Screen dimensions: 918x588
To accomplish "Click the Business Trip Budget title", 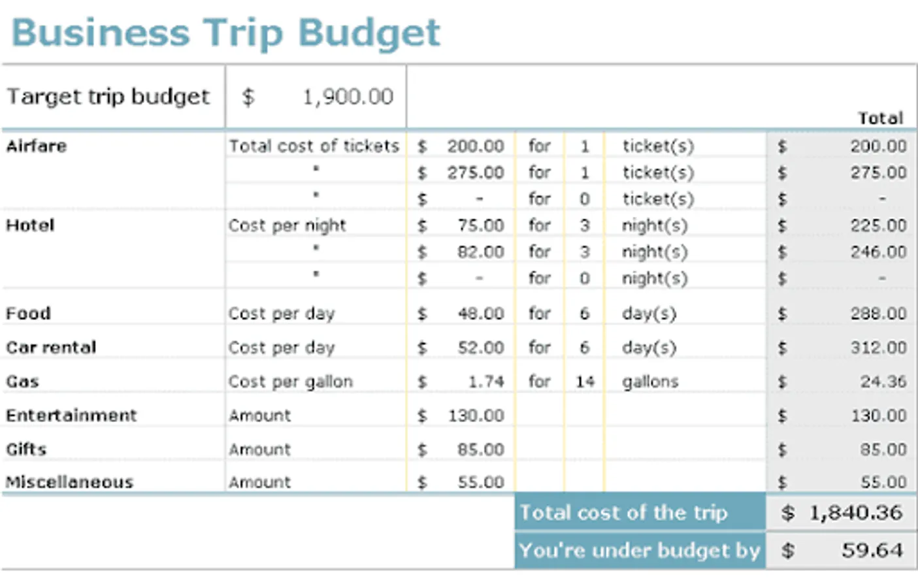I will click(x=226, y=33).
